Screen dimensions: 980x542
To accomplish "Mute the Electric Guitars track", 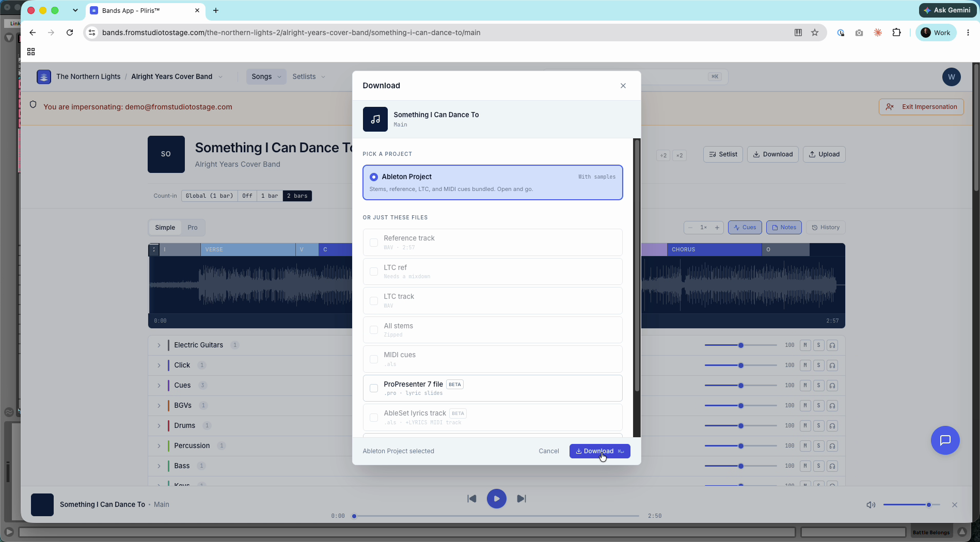I will pos(805,345).
